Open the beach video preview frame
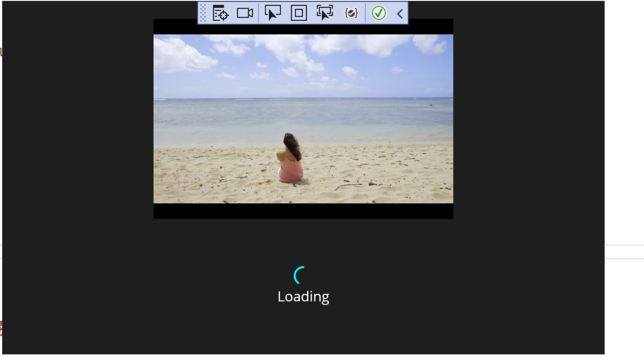The image size is (644, 363). [303, 118]
